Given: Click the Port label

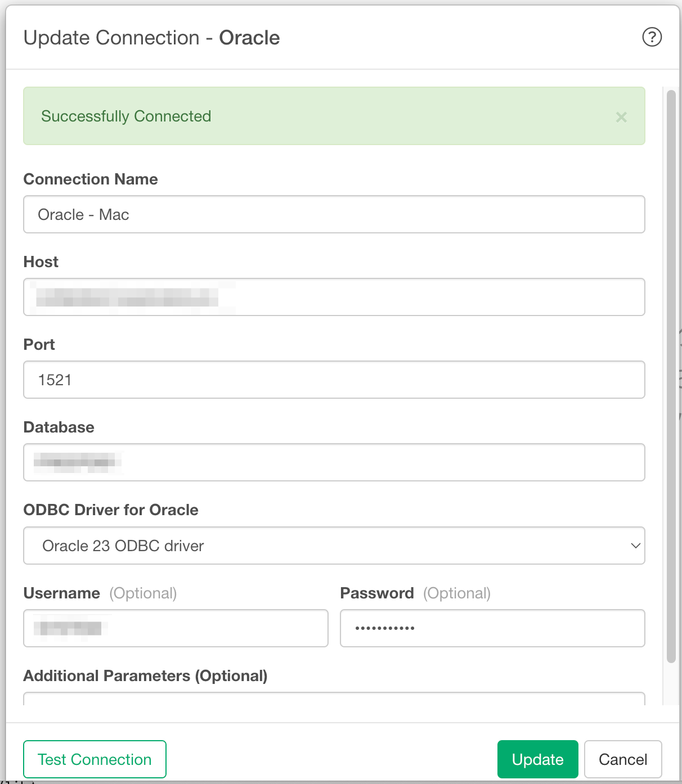Looking at the screenshot, I should (x=39, y=344).
